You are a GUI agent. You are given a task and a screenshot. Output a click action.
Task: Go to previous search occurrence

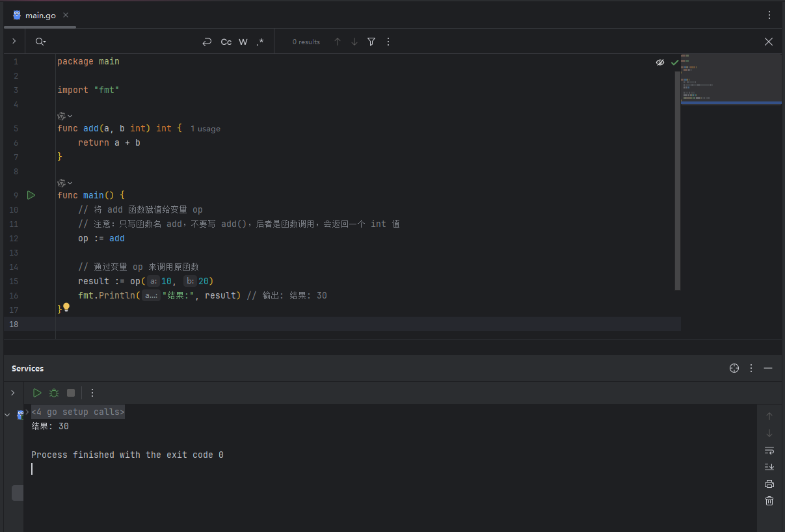click(x=338, y=42)
